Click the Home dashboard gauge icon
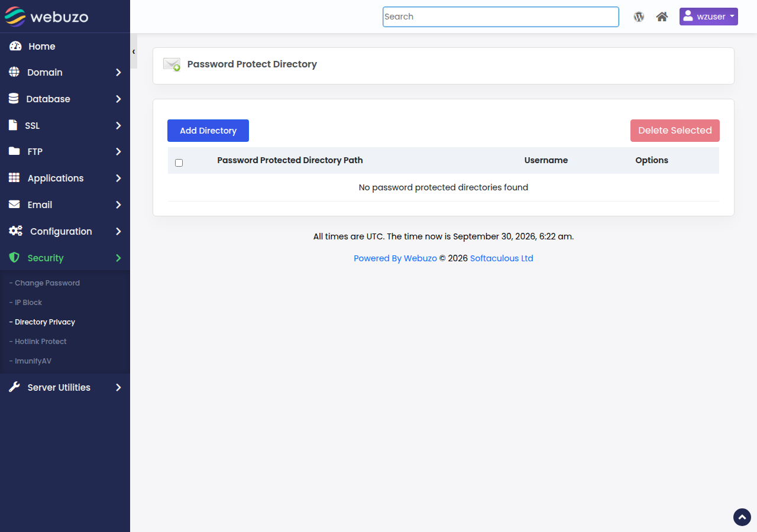This screenshot has width=757, height=532. click(x=15, y=46)
